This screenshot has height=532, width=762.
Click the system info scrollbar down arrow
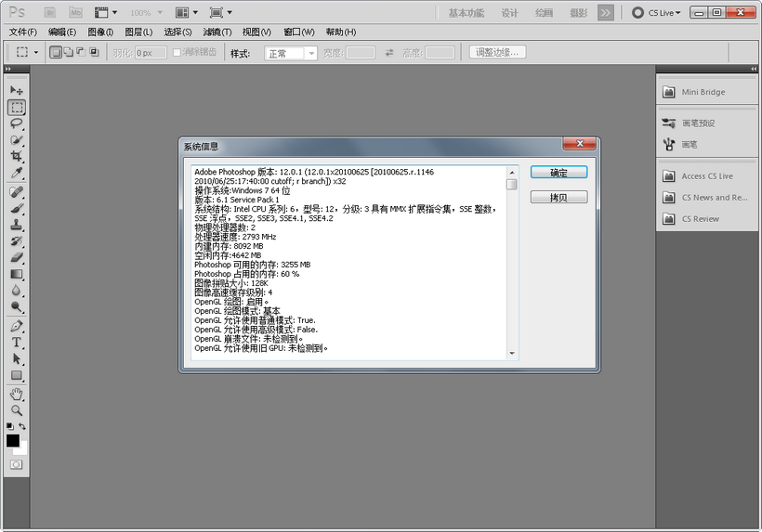pos(512,354)
